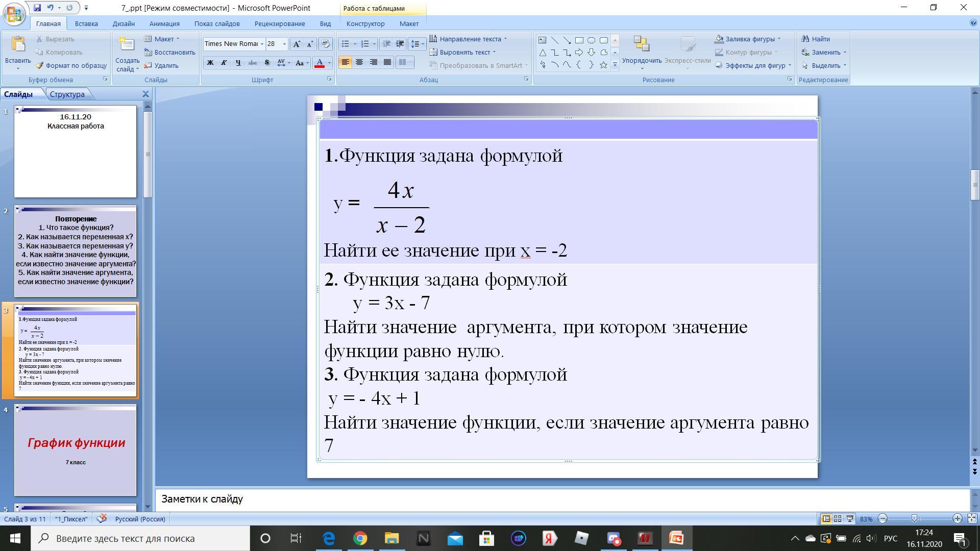Switch to Slide Sorter view in status bar
The image size is (980, 551).
coord(838,519)
